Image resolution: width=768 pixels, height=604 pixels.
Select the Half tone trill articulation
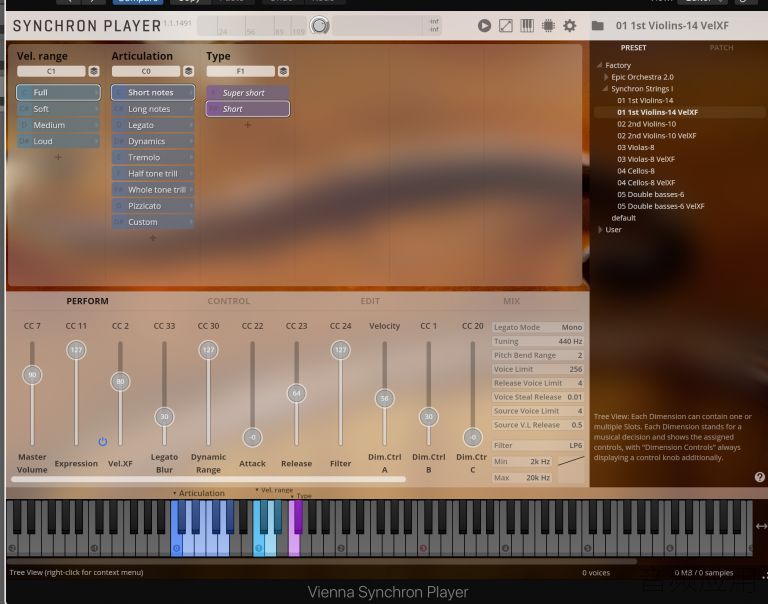pyautogui.click(x=153, y=173)
